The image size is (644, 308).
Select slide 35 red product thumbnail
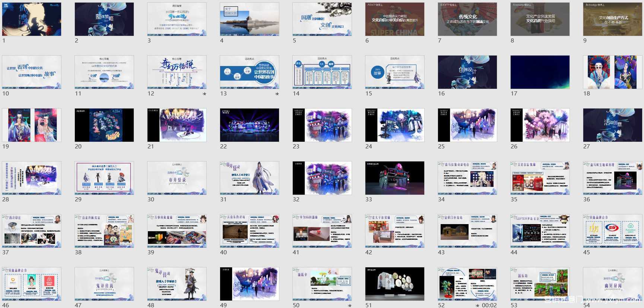(x=540, y=178)
